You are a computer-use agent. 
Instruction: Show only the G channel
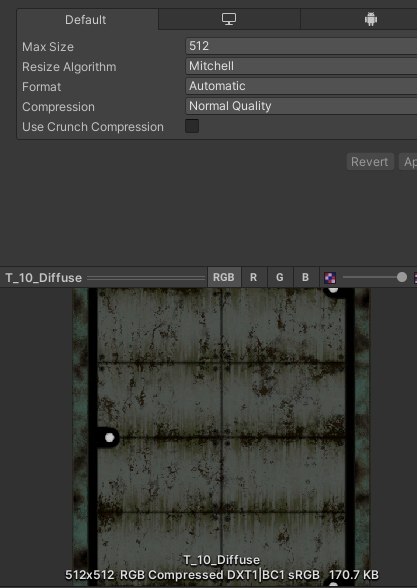point(279,278)
